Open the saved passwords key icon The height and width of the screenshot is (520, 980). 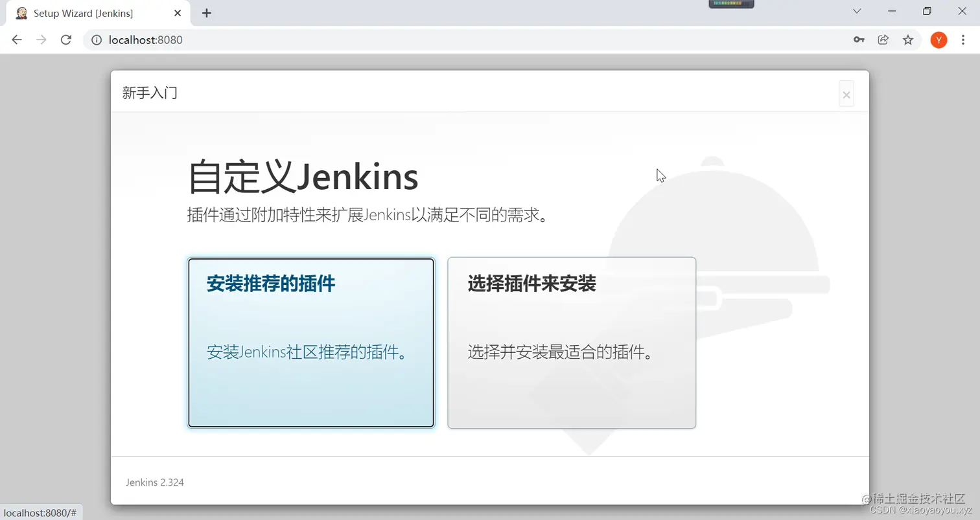tap(858, 40)
